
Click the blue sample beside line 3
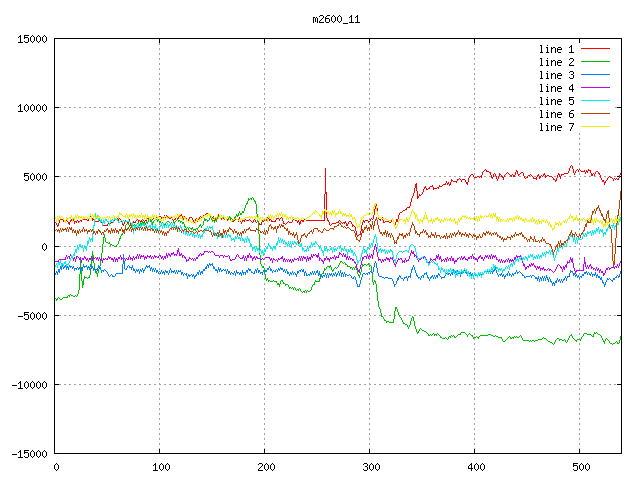(x=596, y=75)
